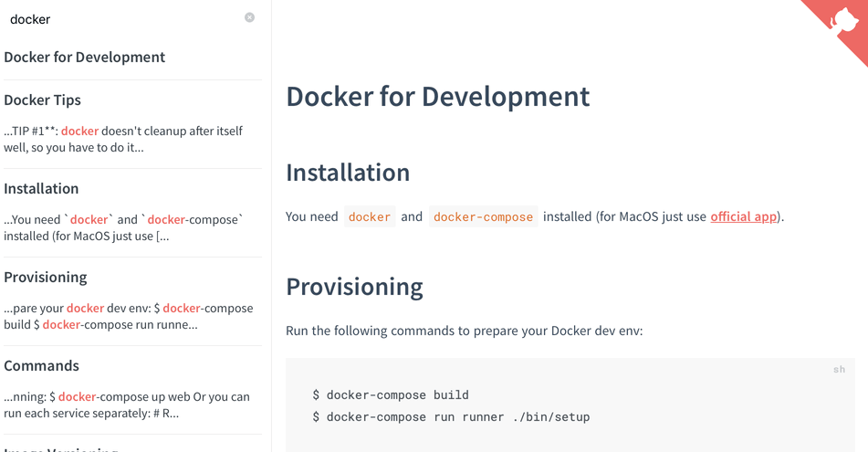Click the "TIP #1" snippet under Docker Tips
This screenshot has height=452, width=868.
123,139
